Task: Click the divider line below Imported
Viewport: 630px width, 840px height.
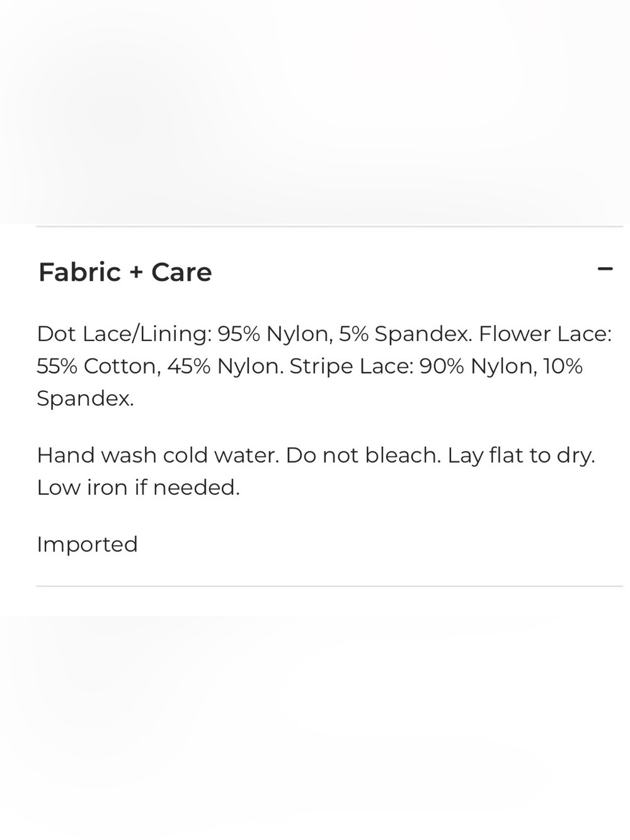Action: click(329, 586)
